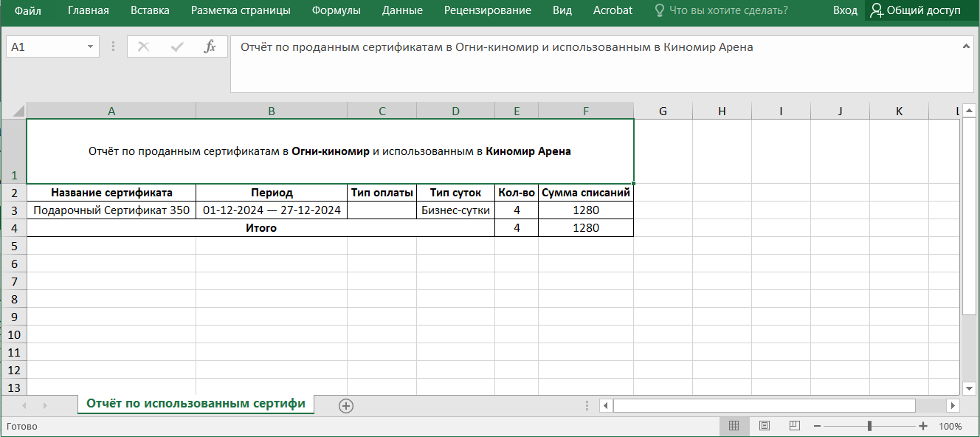
Task: Select column A header
Action: 111,111
